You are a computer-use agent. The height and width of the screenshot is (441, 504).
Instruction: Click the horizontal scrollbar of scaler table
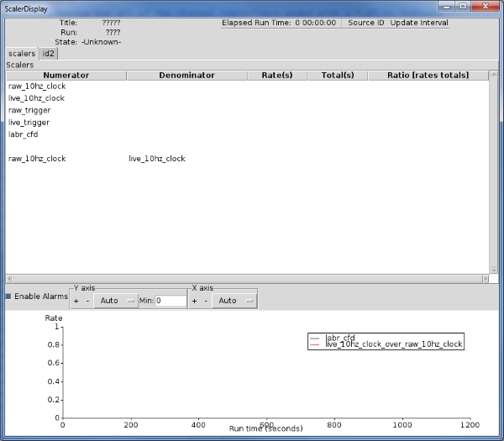tap(244, 278)
